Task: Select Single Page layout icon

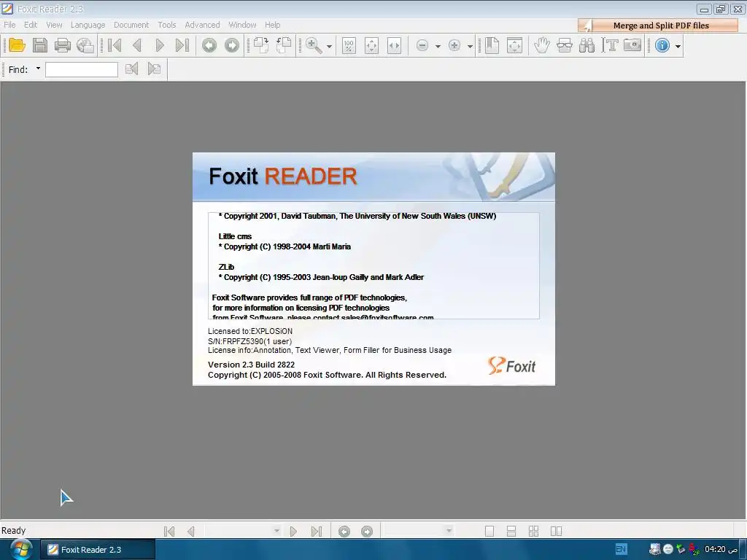Action: pyautogui.click(x=489, y=531)
